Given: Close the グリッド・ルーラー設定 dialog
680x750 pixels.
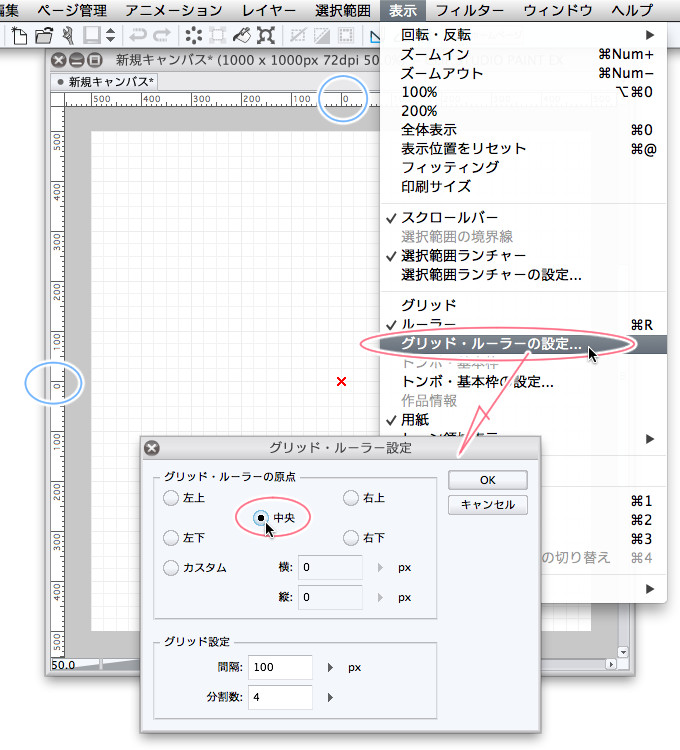Looking at the screenshot, I should click(x=152, y=448).
